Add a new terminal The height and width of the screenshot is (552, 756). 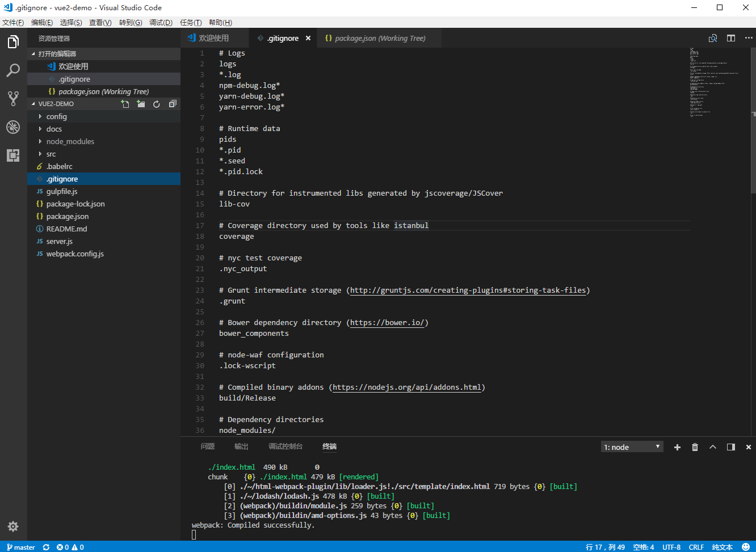click(x=677, y=447)
